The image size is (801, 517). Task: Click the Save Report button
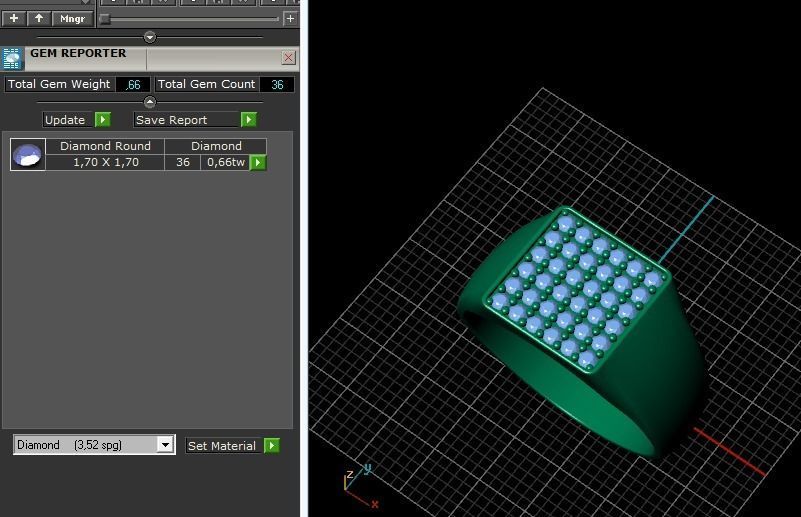(186, 120)
